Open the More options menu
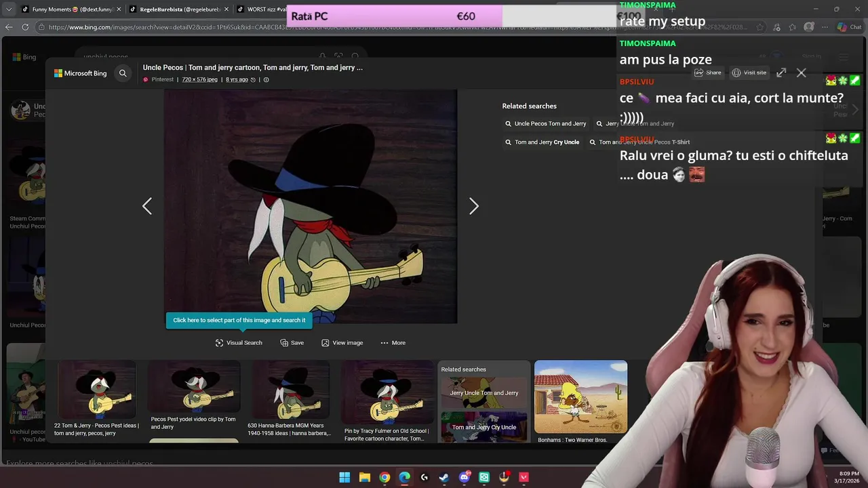The height and width of the screenshot is (488, 868). coord(393,343)
